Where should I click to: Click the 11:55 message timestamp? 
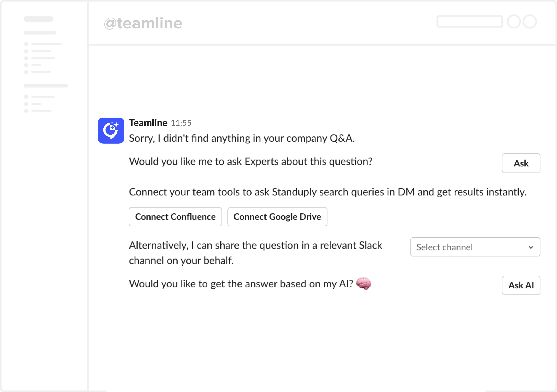[x=181, y=123]
